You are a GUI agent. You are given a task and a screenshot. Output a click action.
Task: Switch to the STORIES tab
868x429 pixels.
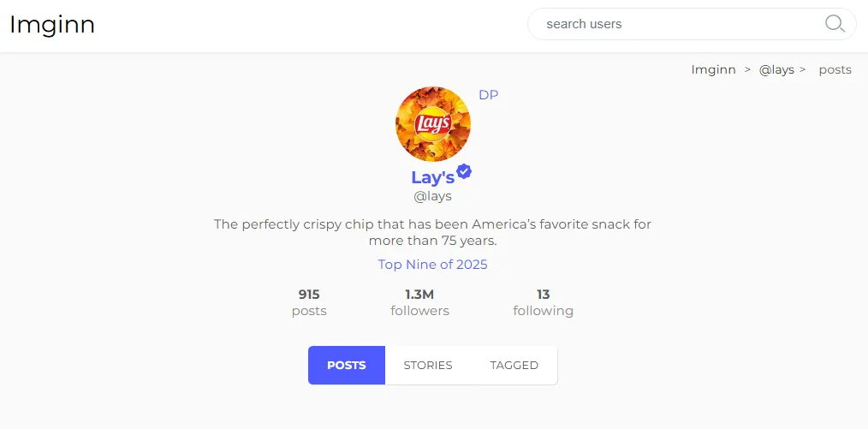click(428, 365)
